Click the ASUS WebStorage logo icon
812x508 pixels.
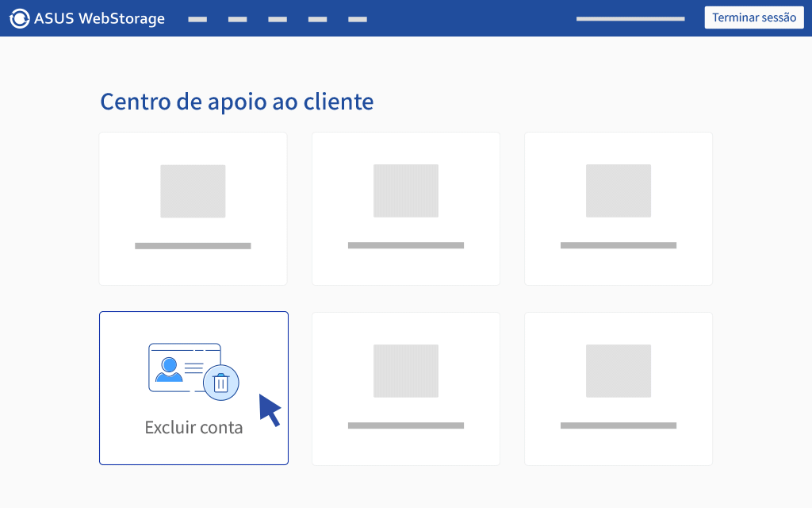[20, 19]
